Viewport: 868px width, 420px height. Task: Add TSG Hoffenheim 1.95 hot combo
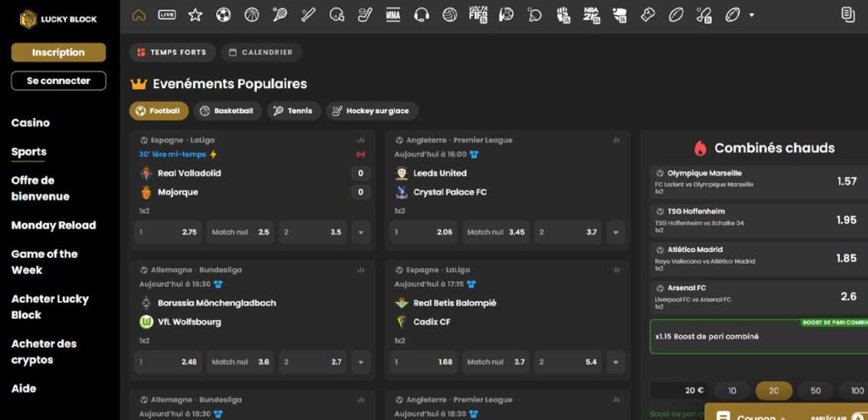tap(759, 221)
